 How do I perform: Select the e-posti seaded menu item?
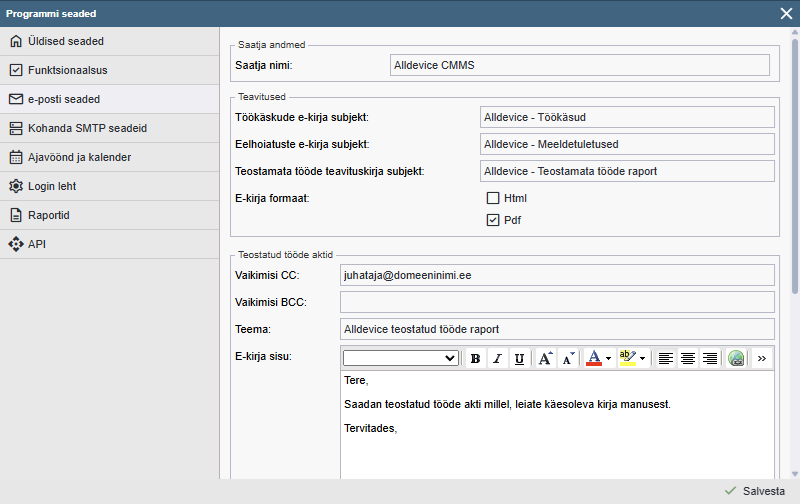110,99
